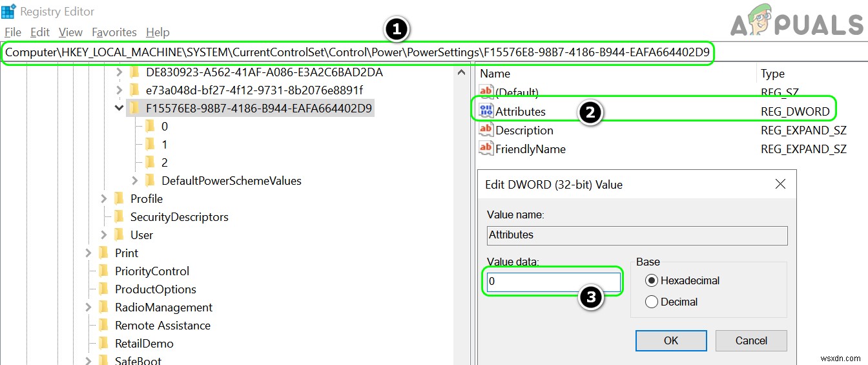Close the Edit DWORD dialog with X

click(x=780, y=184)
